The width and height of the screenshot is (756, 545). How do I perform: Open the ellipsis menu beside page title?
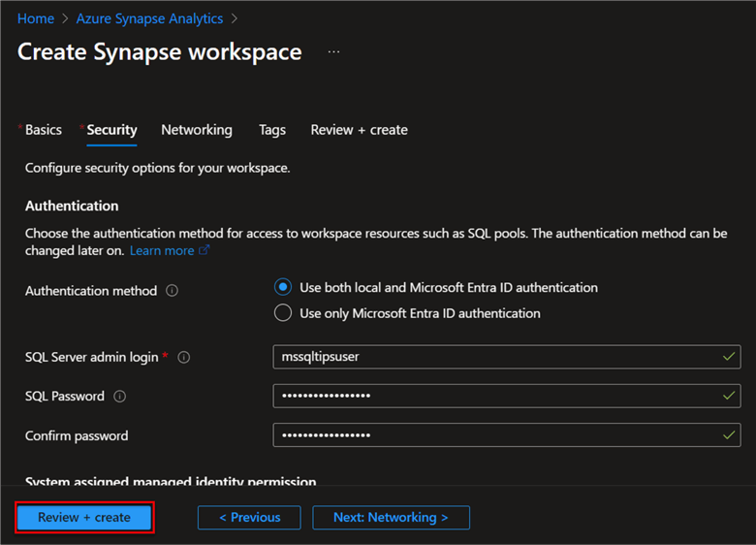333,52
